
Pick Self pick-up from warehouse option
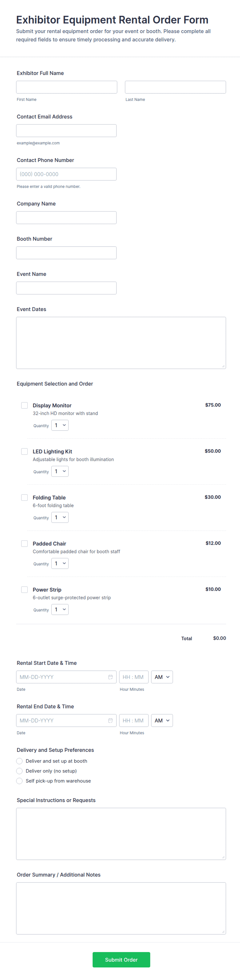coord(19,781)
